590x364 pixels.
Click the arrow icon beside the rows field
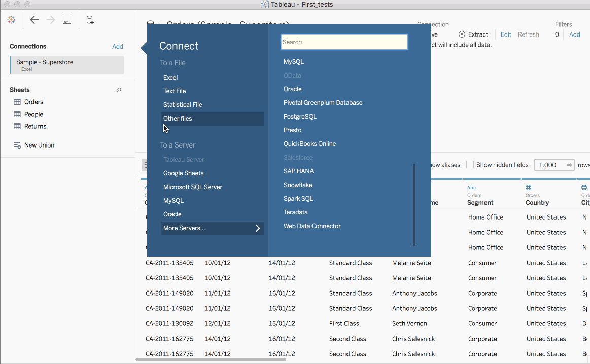[x=569, y=165]
